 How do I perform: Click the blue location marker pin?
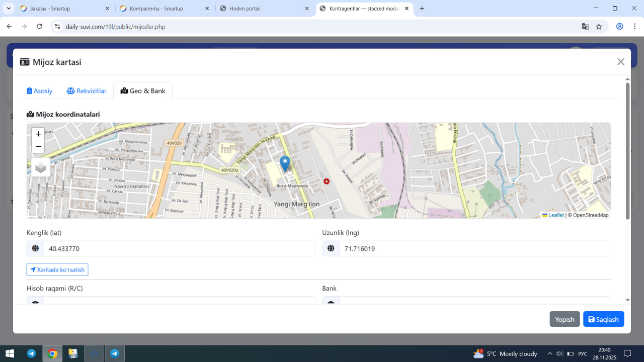tap(285, 164)
